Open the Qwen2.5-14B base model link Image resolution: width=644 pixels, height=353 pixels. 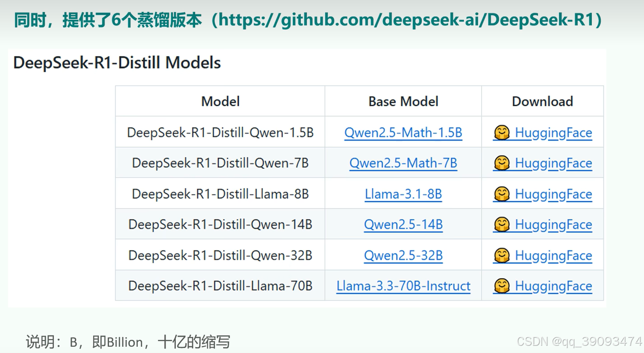(403, 224)
